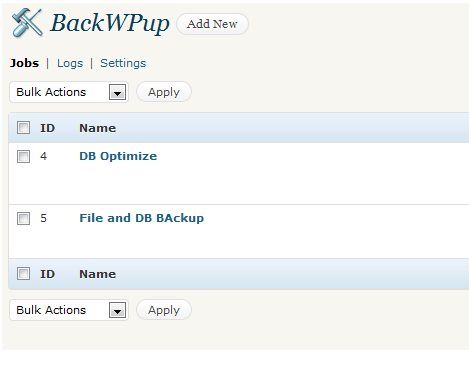Image resolution: width=469 pixels, height=370 pixels.
Task: Click the BackWPup page title
Action: [x=110, y=24]
